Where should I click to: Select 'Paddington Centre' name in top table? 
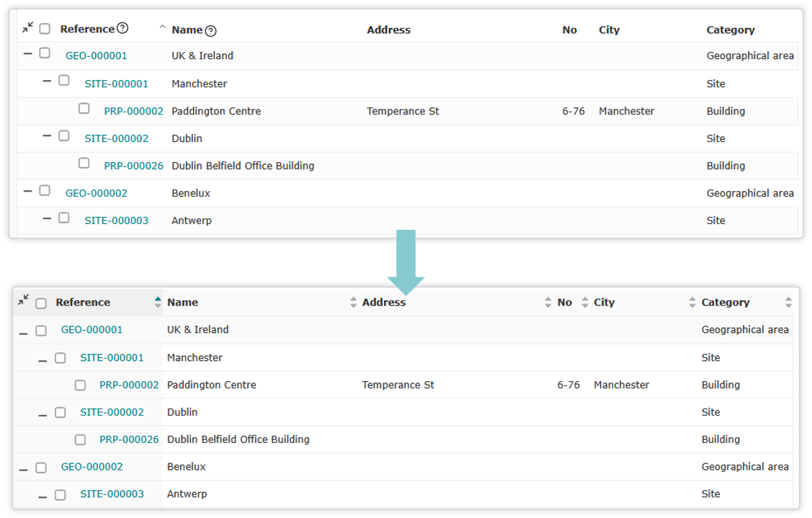tap(216, 112)
